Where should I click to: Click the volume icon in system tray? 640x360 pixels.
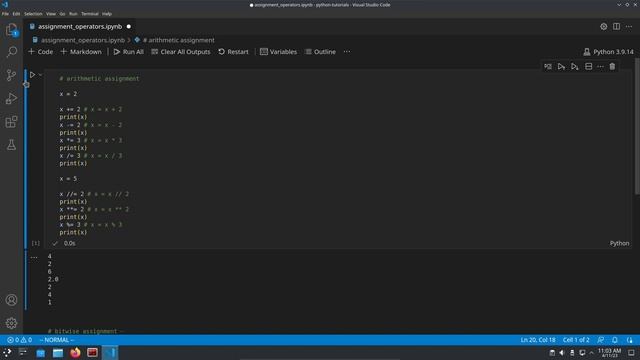coord(562,353)
